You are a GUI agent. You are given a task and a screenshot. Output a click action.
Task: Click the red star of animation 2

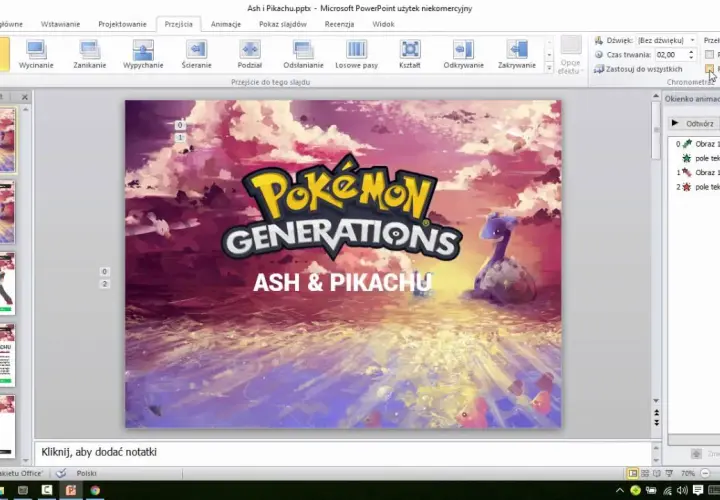pyautogui.click(x=687, y=187)
